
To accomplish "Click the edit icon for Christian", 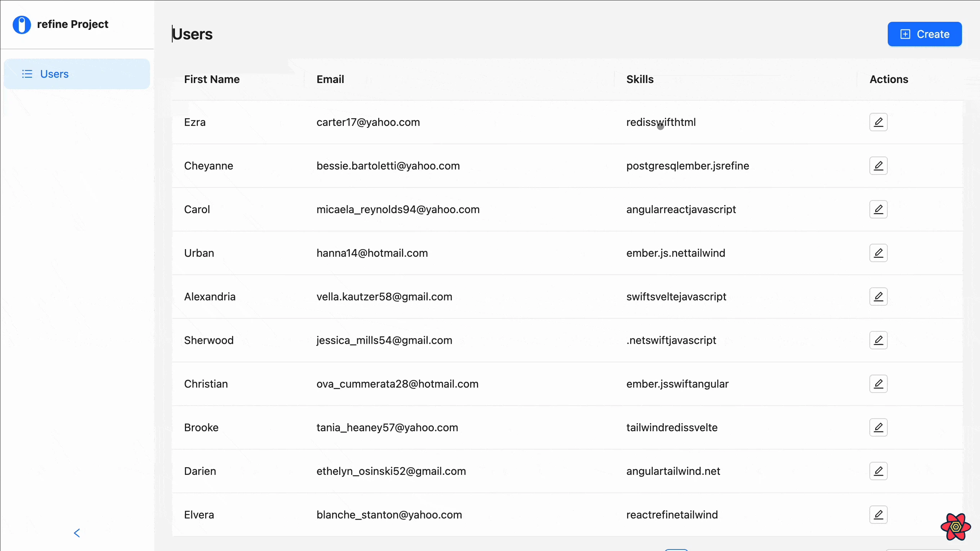I will click(x=878, y=384).
